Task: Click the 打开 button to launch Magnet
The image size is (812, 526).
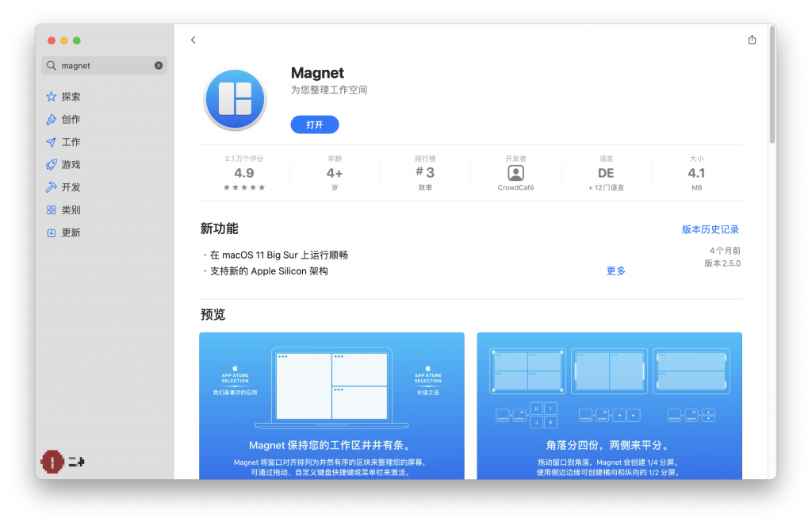Action: click(x=315, y=125)
